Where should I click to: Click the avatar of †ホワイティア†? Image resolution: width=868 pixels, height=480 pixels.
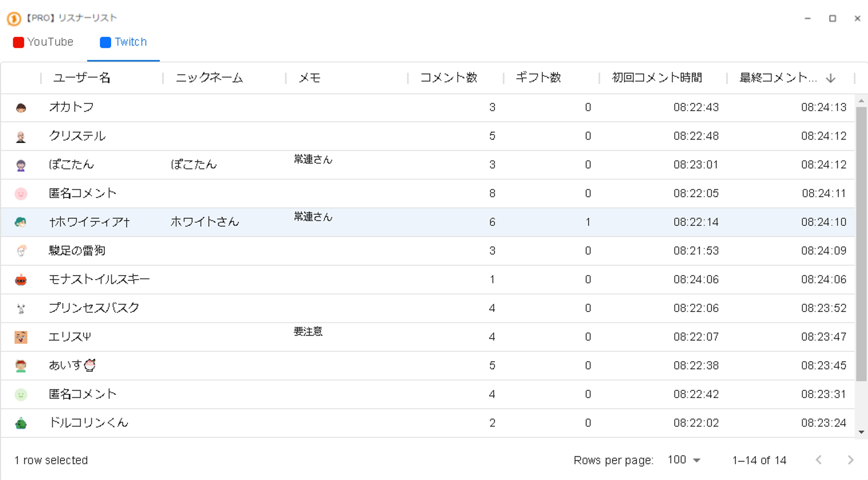[21, 222]
